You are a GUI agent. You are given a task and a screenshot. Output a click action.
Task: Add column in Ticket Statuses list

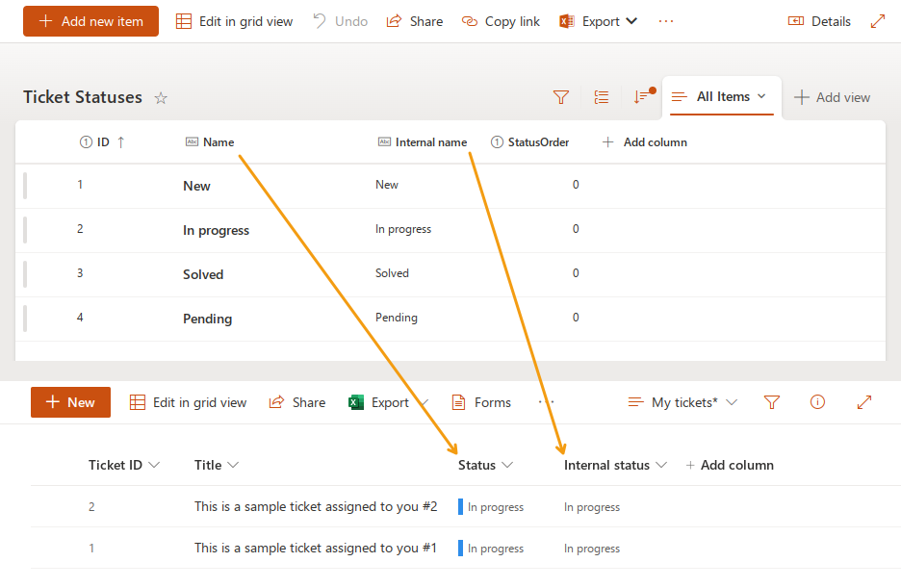click(x=644, y=141)
